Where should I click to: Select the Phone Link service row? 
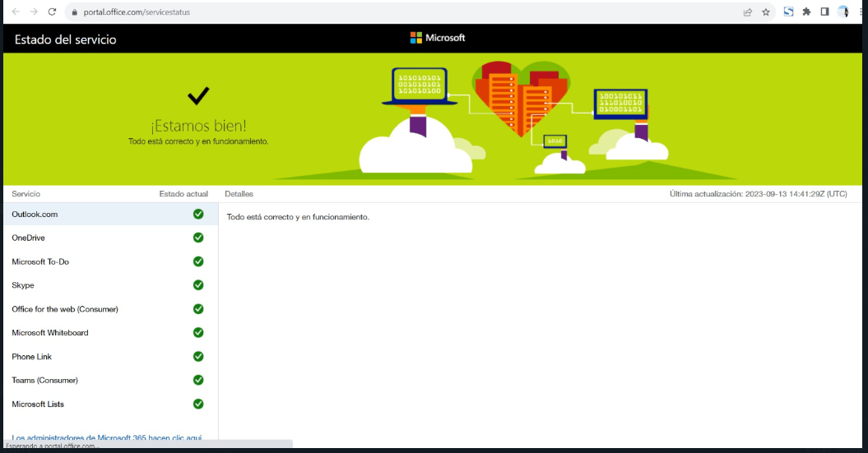111,357
